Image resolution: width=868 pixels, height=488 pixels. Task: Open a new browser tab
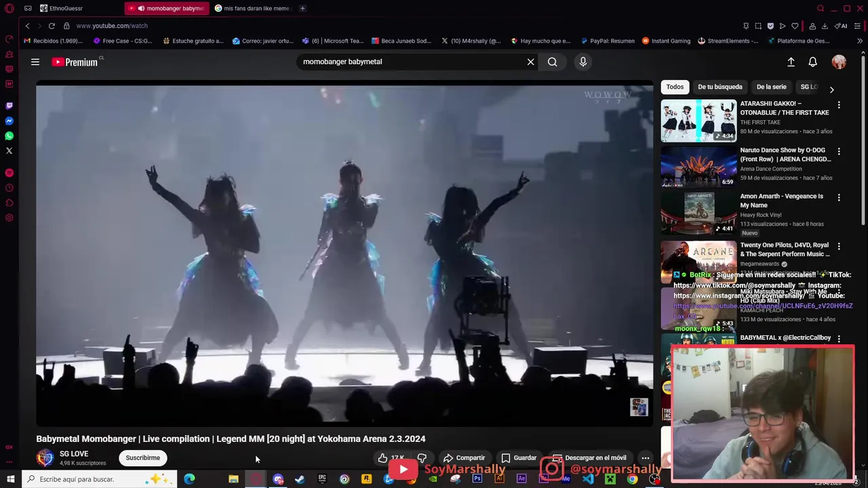(x=302, y=8)
